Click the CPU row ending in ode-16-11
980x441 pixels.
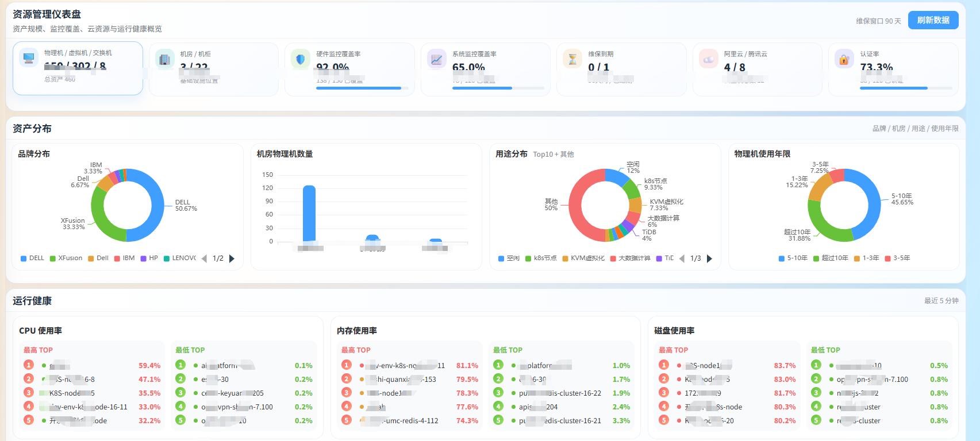(x=92, y=407)
